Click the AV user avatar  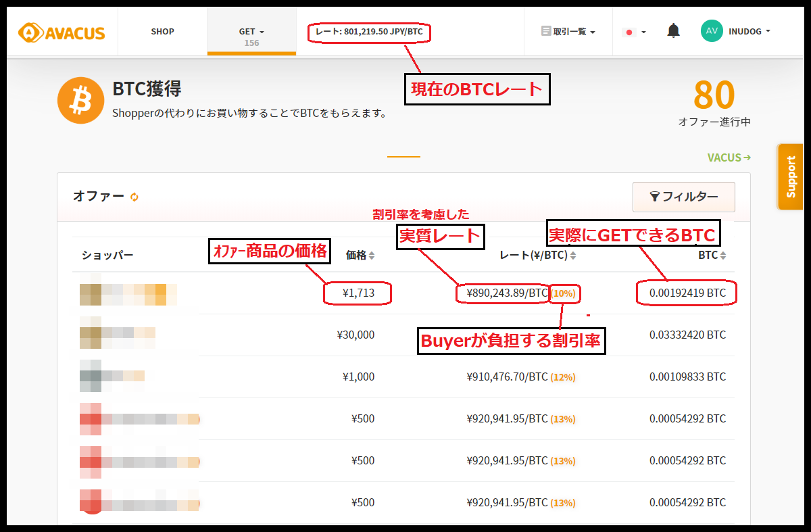point(712,31)
